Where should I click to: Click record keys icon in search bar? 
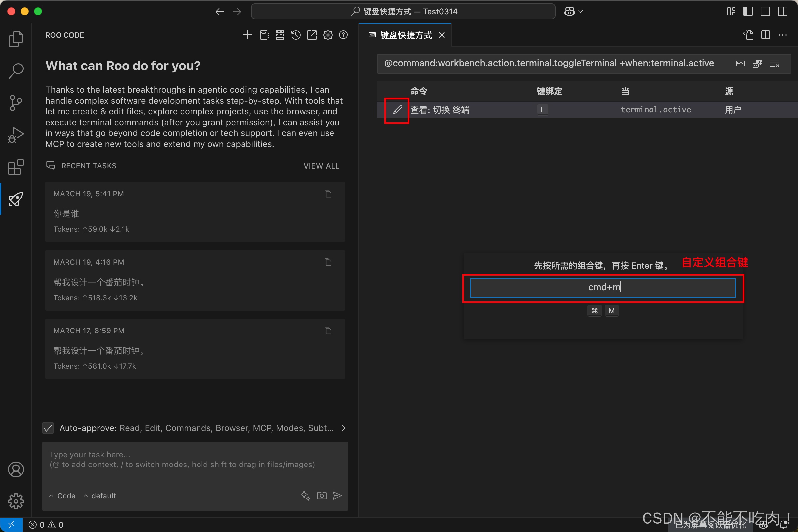[740, 64]
